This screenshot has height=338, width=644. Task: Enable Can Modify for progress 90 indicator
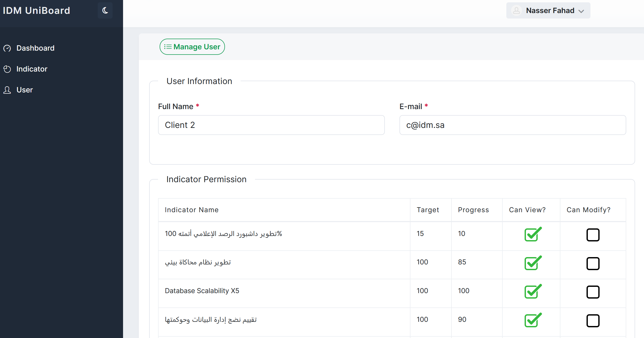click(593, 321)
